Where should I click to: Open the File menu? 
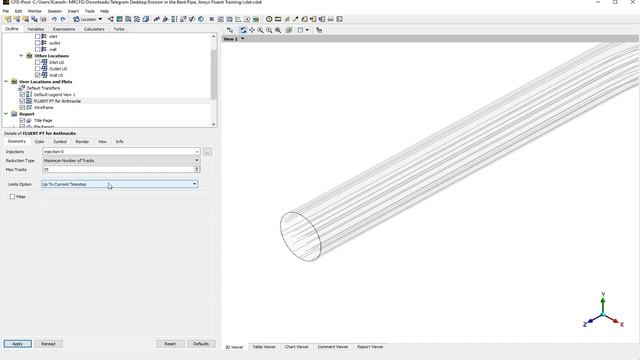tap(6, 11)
